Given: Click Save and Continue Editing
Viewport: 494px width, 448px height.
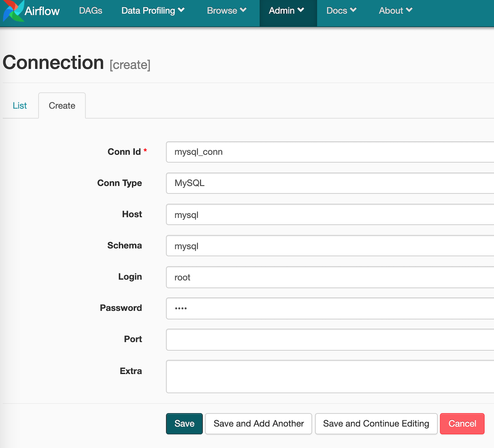Looking at the screenshot, I should 376,423.
